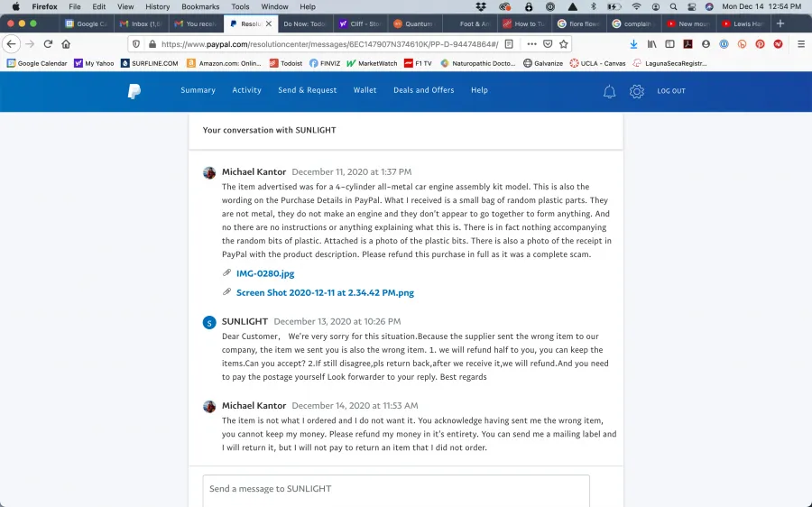The height and width of the screenshot is (507, 812).
Task: Click 'Your conversation with SUNLIGHT' heading
Action: click(x=269, y=130)
